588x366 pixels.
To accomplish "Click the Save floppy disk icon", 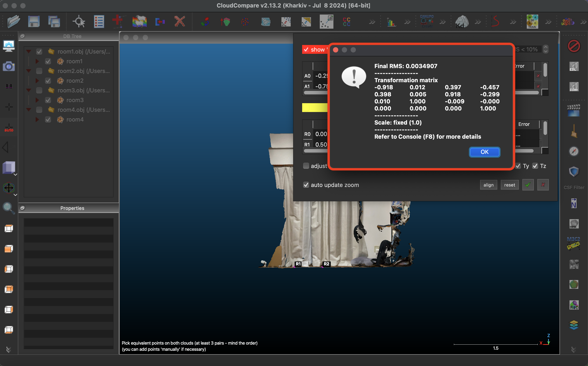I will click(34, 22).
